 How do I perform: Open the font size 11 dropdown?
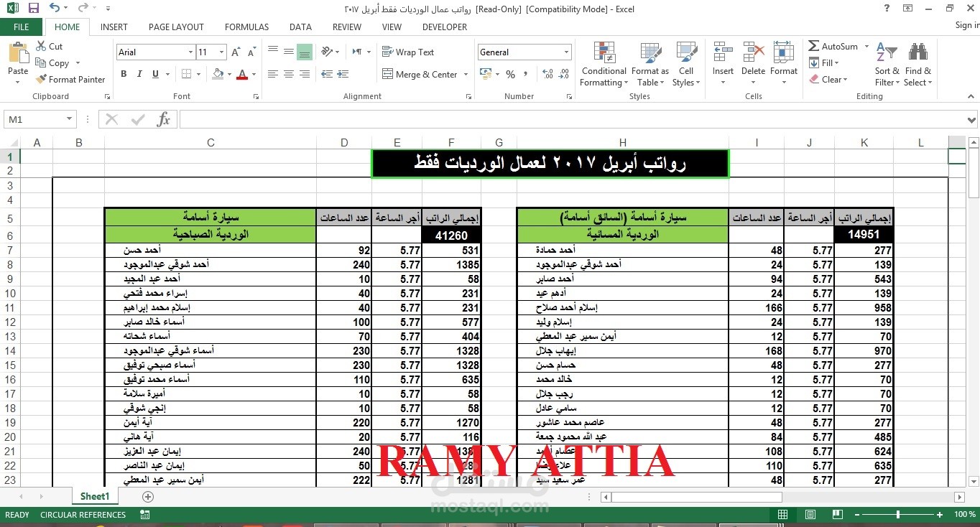pyautogui.click(x=221, y=52)
